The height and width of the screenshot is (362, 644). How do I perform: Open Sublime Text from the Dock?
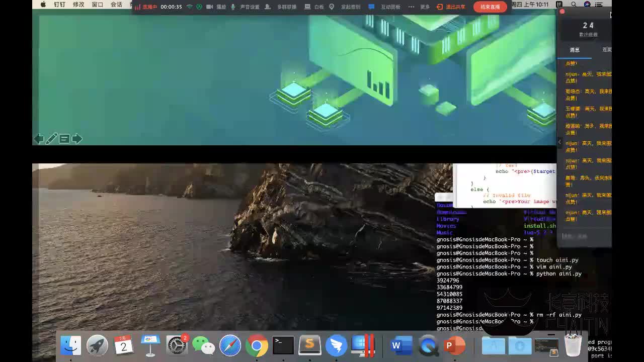click(310, 345)
